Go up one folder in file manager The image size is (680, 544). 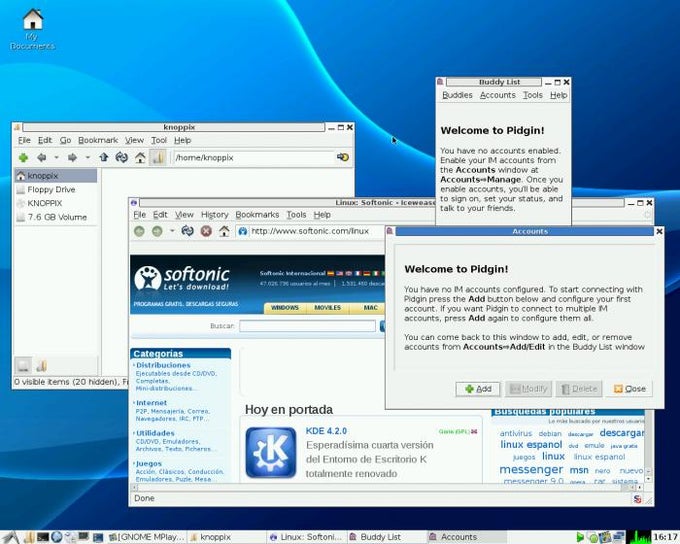(103, 157)
